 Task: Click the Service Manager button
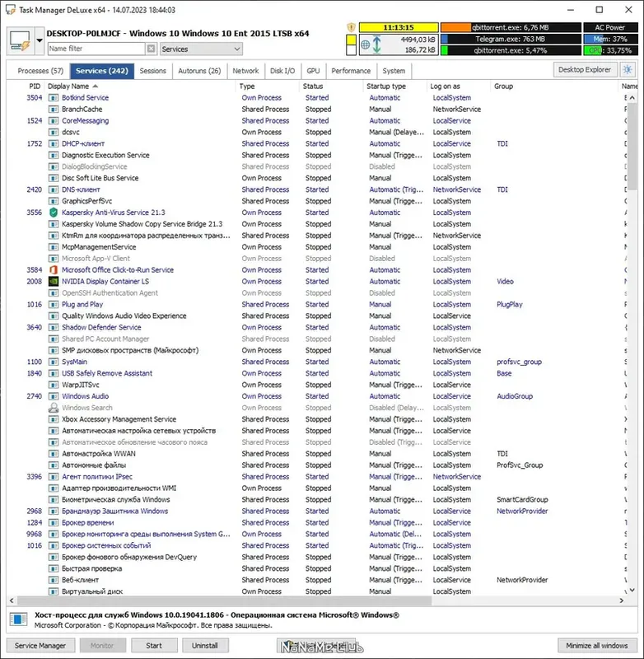[40, 646]
